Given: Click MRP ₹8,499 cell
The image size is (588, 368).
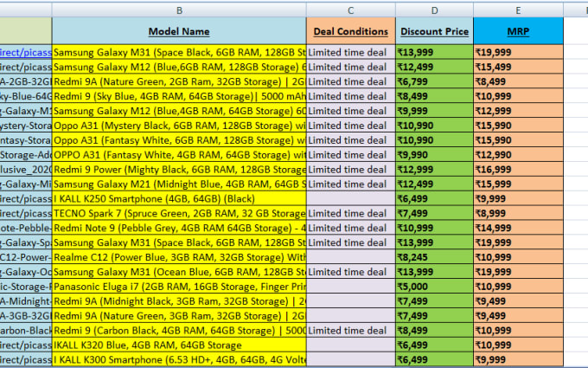Looking at the screenshot, I should [518, 81].
